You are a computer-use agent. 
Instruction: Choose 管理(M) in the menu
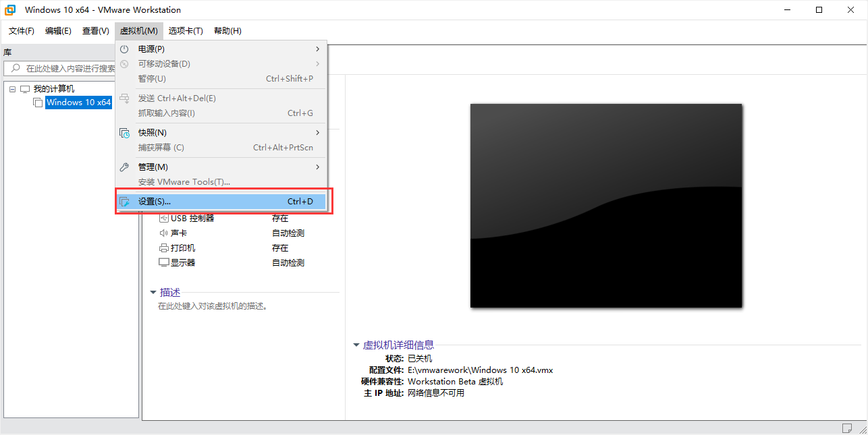(x=222, y=167)
